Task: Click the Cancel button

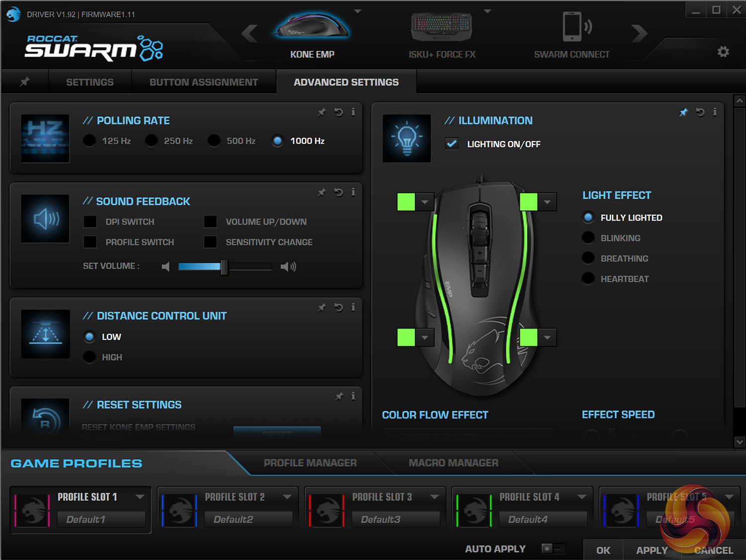Action: pos(714,550)
